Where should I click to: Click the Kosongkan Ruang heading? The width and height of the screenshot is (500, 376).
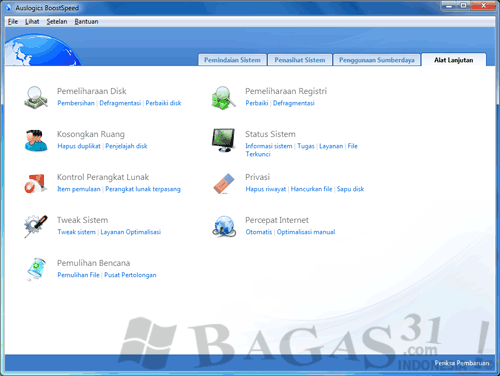[x=91, y=134]
